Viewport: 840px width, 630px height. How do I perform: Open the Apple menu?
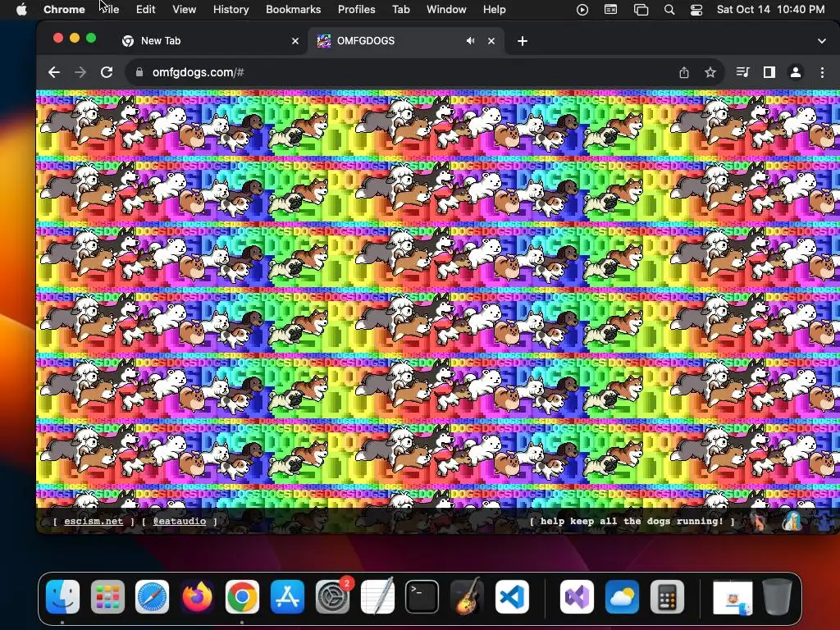click(x=21, y=9)
